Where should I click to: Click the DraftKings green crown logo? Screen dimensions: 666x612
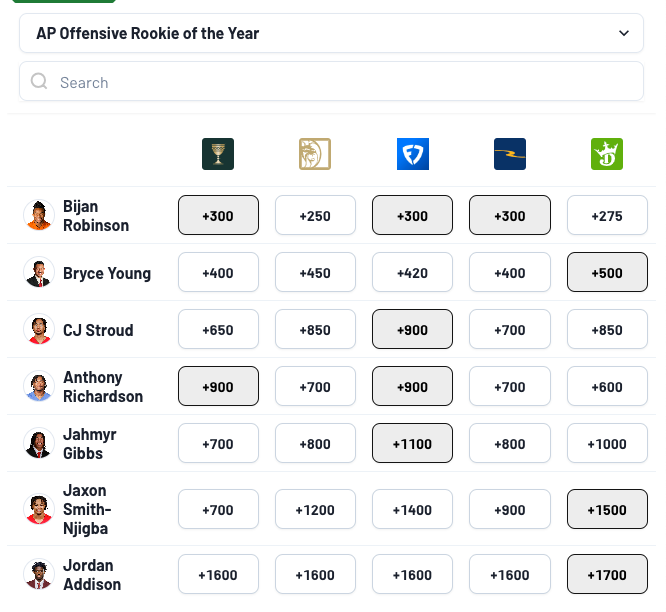click(x=607, y=154)
